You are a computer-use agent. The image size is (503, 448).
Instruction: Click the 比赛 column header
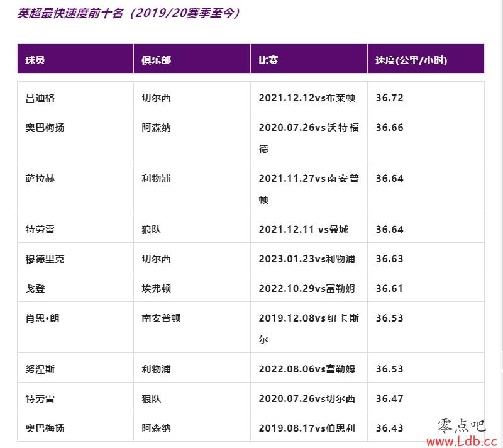(309, 59)
